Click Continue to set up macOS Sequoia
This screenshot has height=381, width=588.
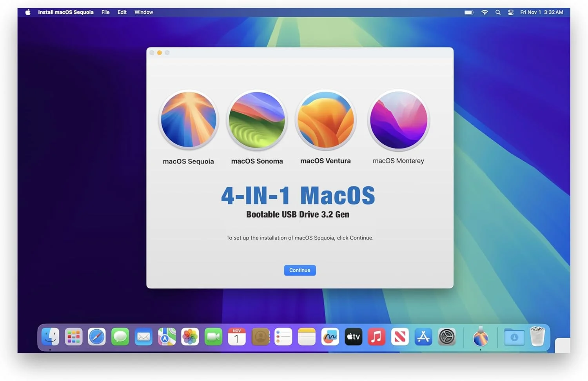[299, 270]
